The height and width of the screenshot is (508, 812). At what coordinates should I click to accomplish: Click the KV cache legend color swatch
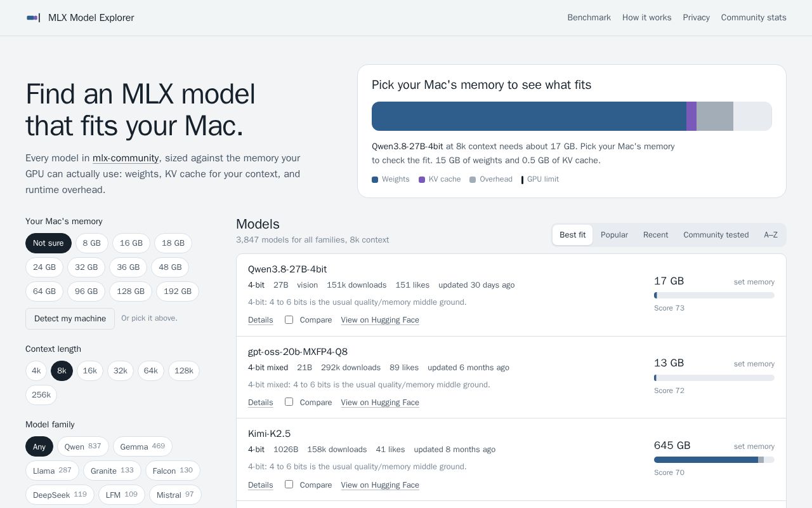pos(422,180)
